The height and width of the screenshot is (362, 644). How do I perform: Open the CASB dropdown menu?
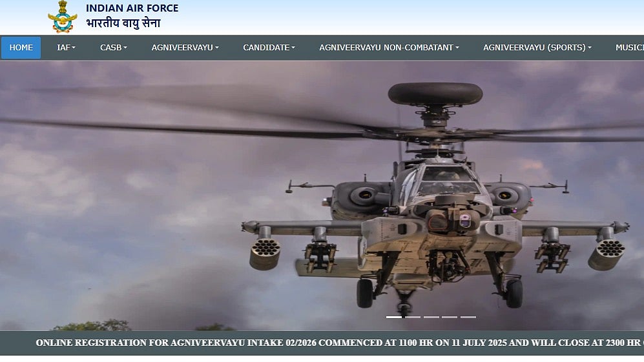[113, 48]
